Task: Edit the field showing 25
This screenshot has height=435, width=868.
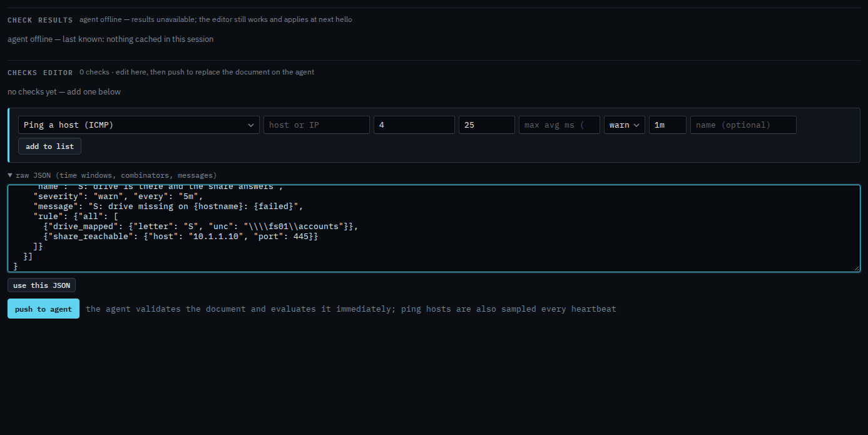Action: point(487,125)
